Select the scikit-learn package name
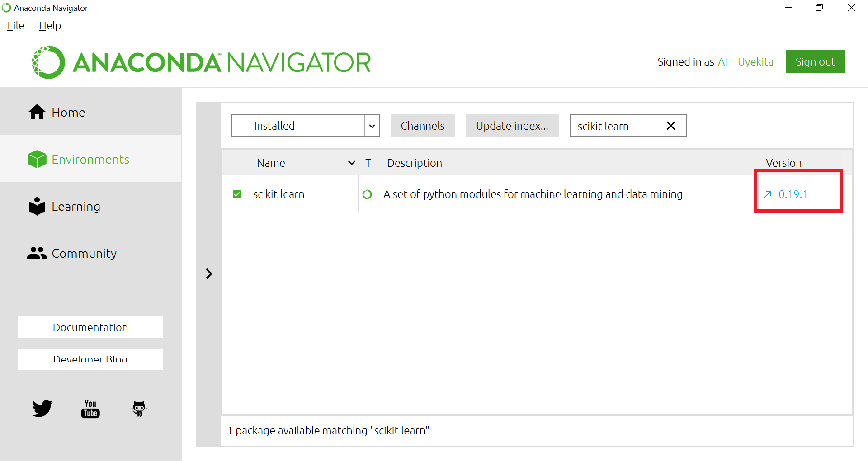This screenshot has height=461, width=868. tap(278, 194)
